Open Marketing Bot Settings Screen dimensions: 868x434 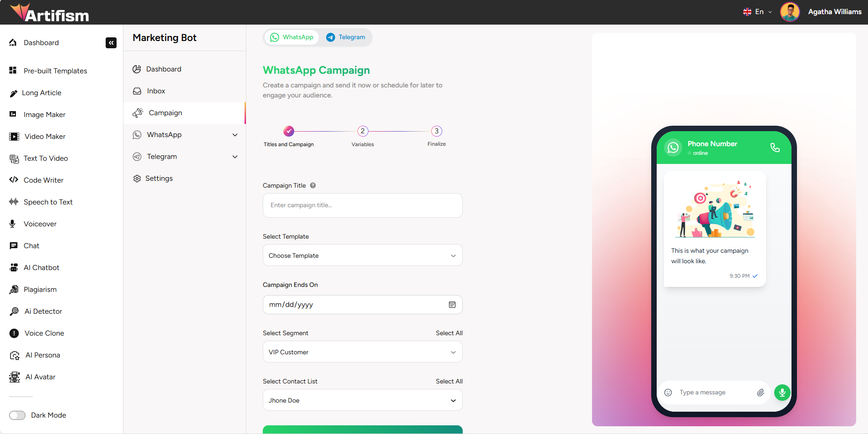(x=159, y=178)
